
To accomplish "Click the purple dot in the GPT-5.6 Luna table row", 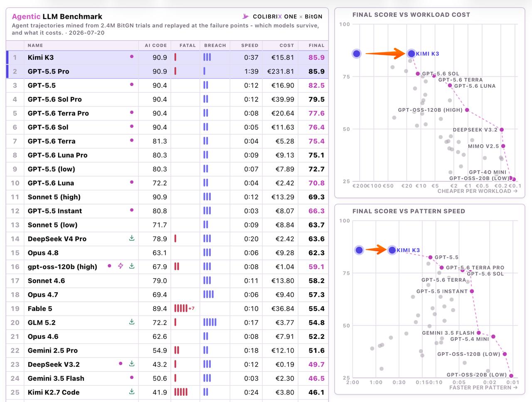I will pyautogui.click(x=132, y=182).
